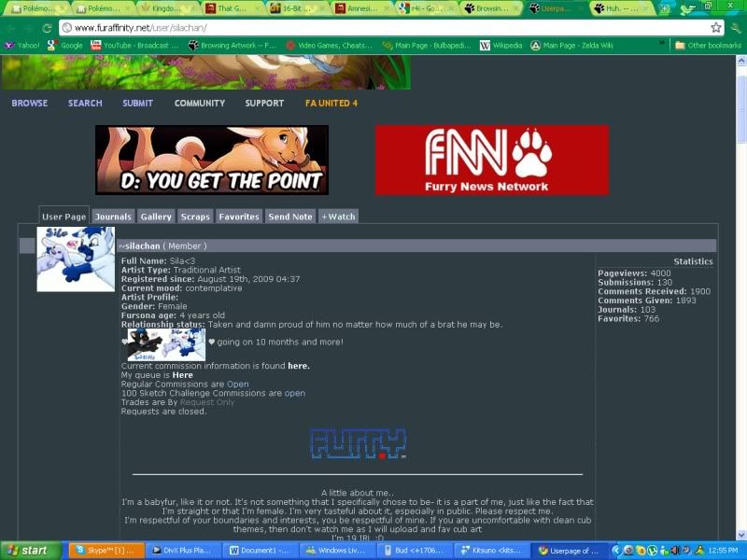
Task: Open the wrench settings menu icon
Action: 736,28
